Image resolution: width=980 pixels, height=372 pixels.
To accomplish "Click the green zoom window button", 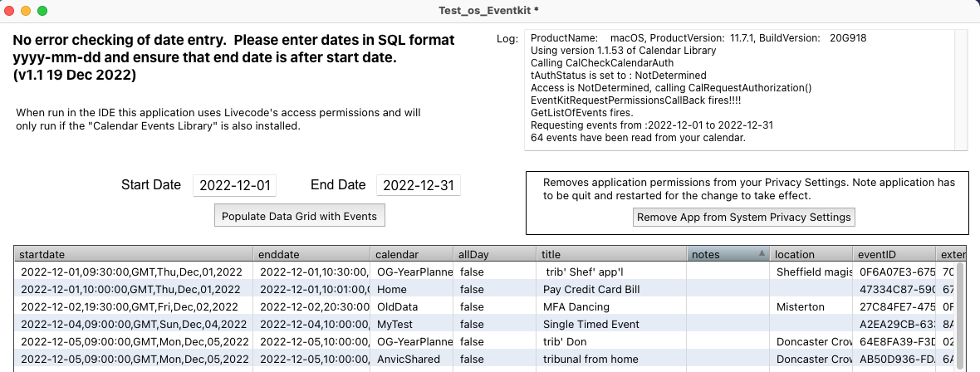I will [x=42, y=11].
